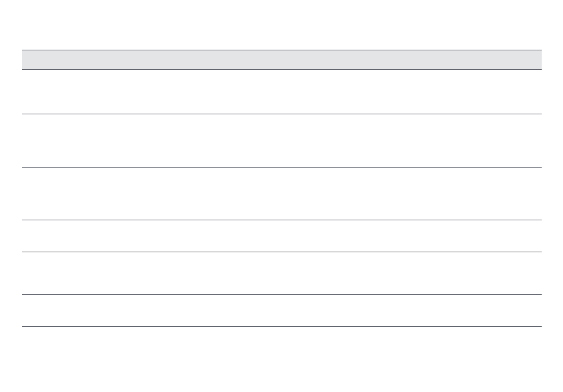This screenshot has height=392, width=563.
Task: Select the last empty table row
Action: click(281, 311)
